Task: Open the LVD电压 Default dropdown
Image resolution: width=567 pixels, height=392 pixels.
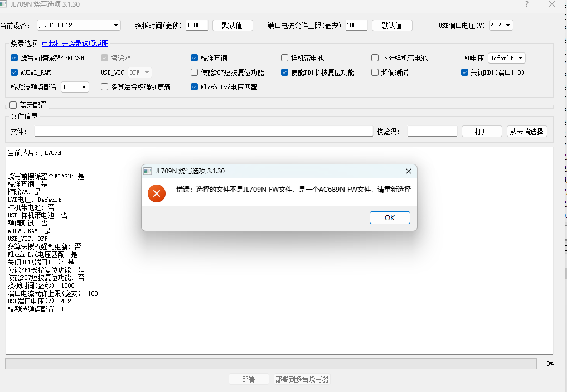Action: pos(507,58)
